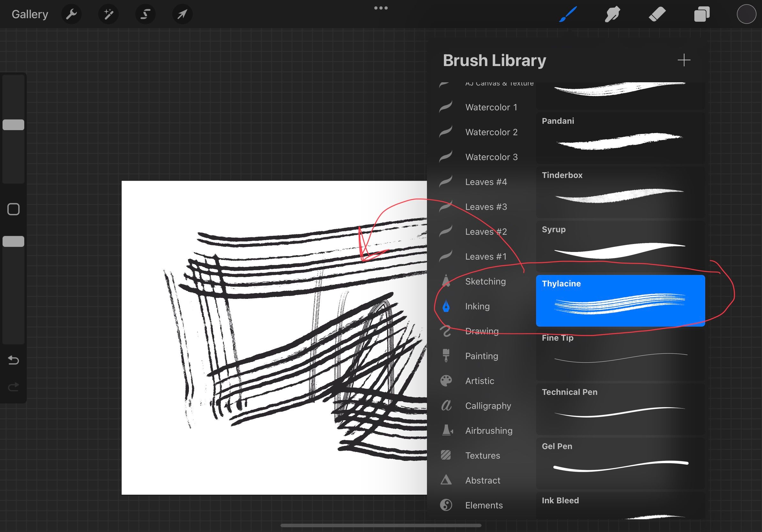Tap the Paintbrush tool icon

tap(568, 14)
